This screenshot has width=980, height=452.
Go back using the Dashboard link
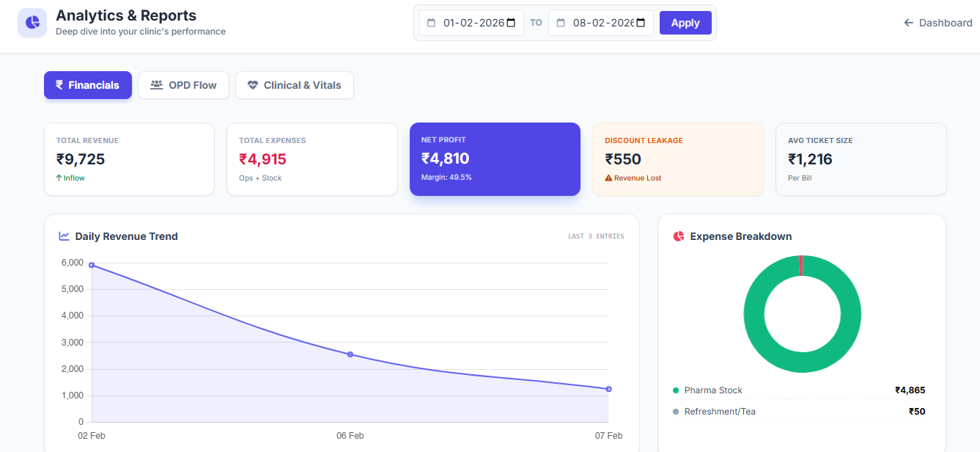pyautogui.click(x=938, y=22)
